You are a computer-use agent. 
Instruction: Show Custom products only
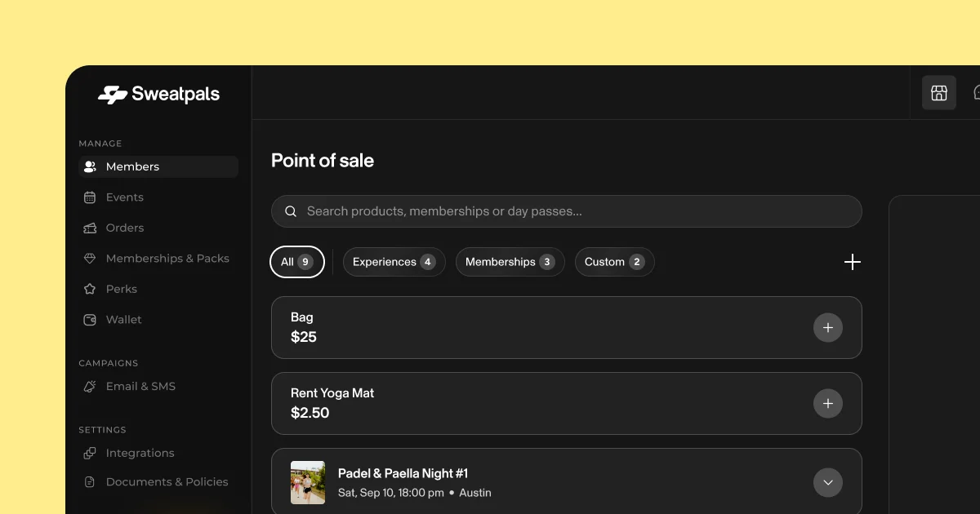point(614,262)
